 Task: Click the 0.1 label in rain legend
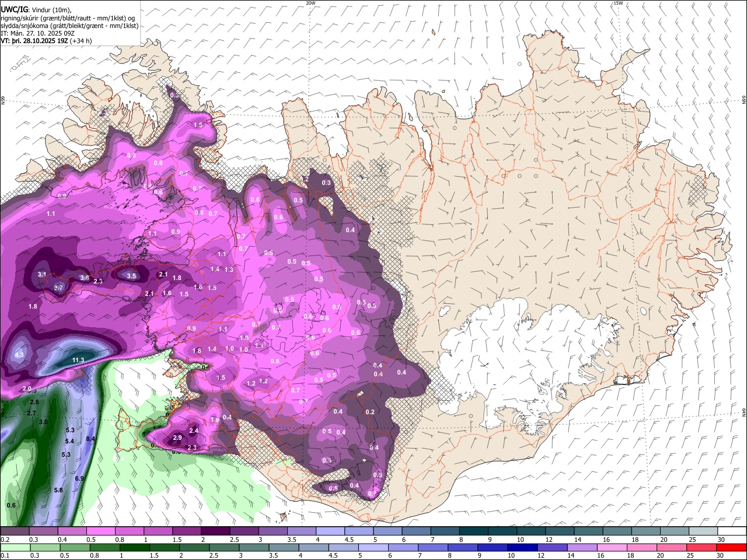coord(5,556)
